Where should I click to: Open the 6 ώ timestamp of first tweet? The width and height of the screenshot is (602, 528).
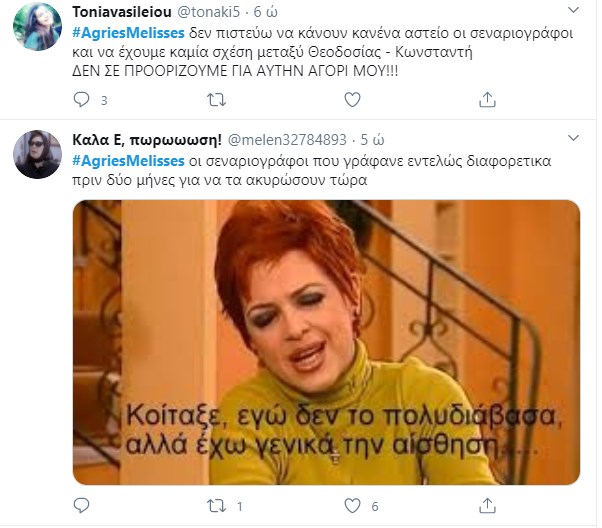(266, 12)
